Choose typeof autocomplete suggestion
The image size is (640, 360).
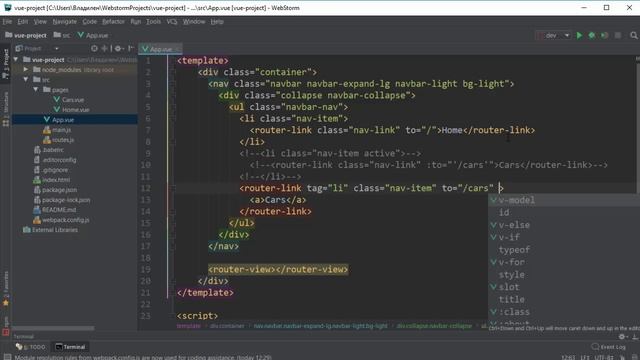[564, 250]
